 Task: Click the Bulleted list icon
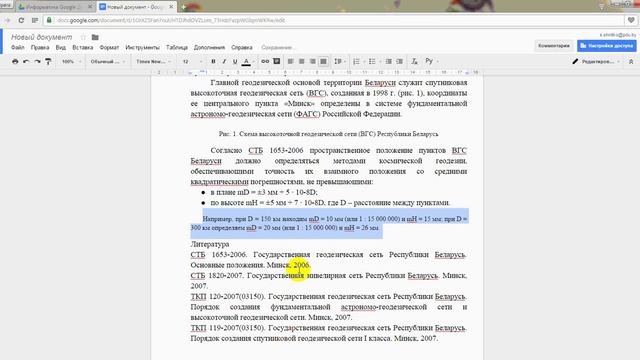click(x=372, y=62)
